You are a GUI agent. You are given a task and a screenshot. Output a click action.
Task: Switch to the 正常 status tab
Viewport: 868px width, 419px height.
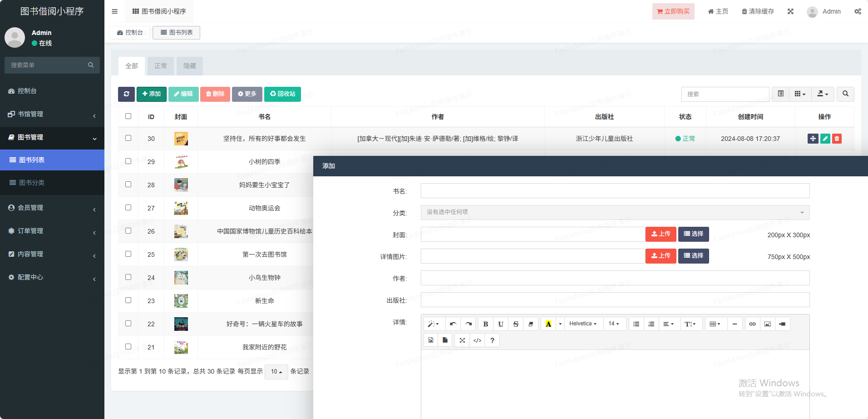pos(161,66)
